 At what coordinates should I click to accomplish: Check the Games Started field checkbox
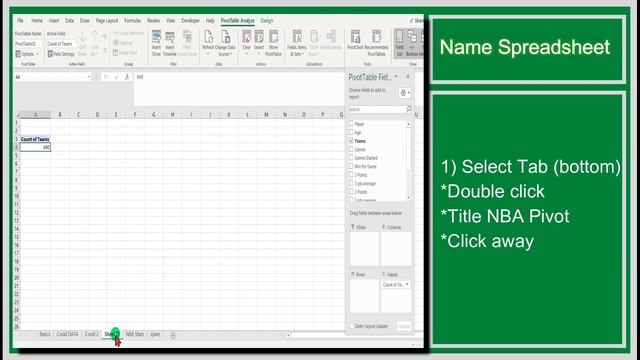351,158
